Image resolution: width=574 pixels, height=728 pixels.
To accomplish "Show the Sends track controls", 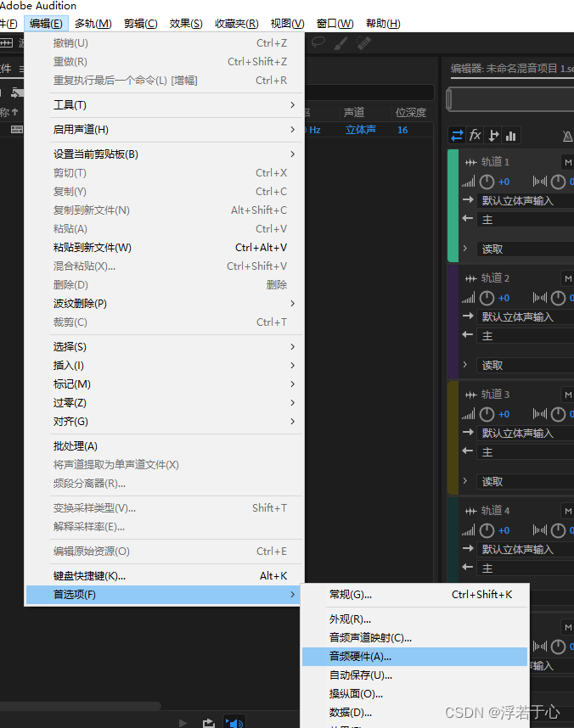I will pyautogui.click(x=493, y=135).
